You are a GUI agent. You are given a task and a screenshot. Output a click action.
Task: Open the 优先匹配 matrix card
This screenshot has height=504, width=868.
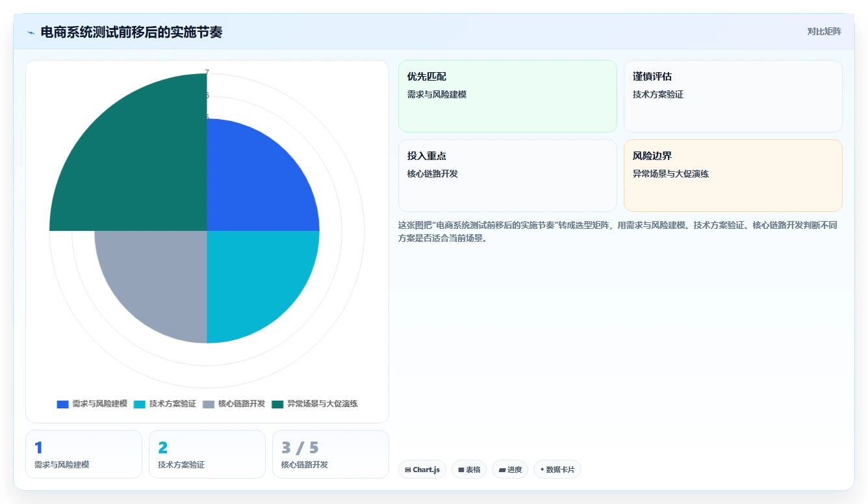tap(507, 96)
